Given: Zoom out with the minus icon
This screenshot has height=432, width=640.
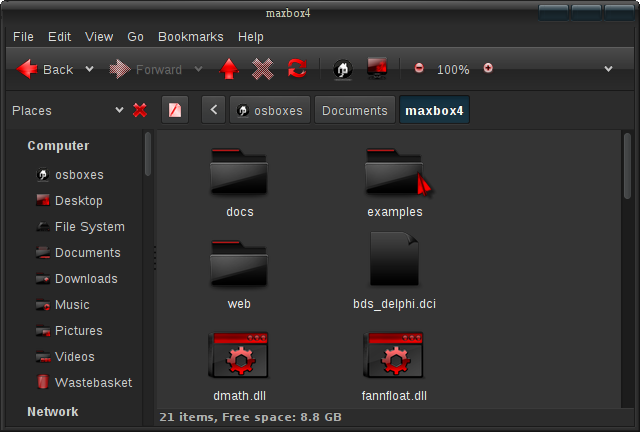Looking at the screenshot, I should (x=419, y=69).
